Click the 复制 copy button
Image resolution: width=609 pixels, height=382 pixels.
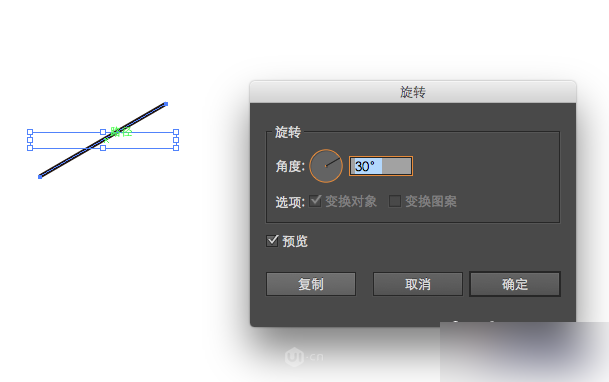click(311, 284)
